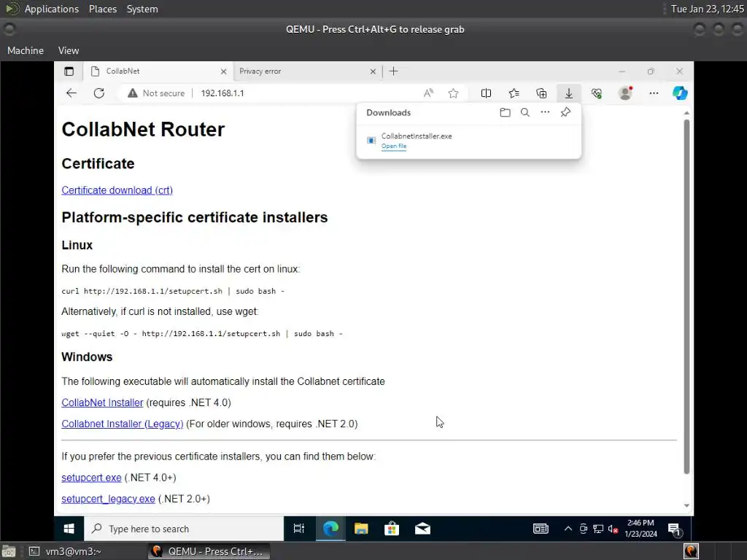Viewport: 747px width, 560px height.
Task: Pin the Downloads panel
Action: [565, 112]
